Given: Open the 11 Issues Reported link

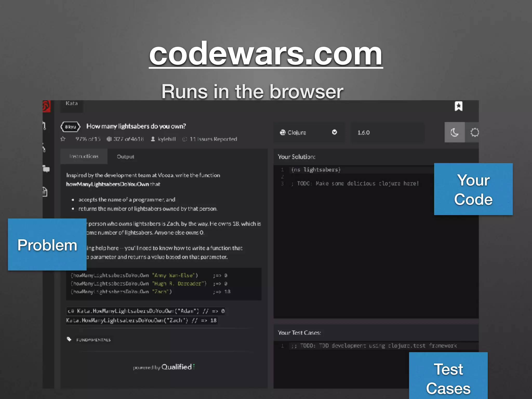Looking at the screenshot, I should click(x=213, y=139).
